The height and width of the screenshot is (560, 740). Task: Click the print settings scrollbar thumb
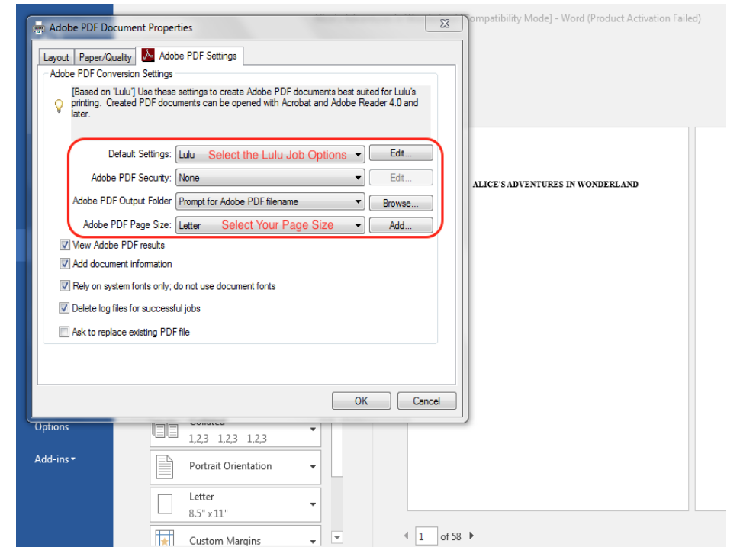(x=337, y=451)
